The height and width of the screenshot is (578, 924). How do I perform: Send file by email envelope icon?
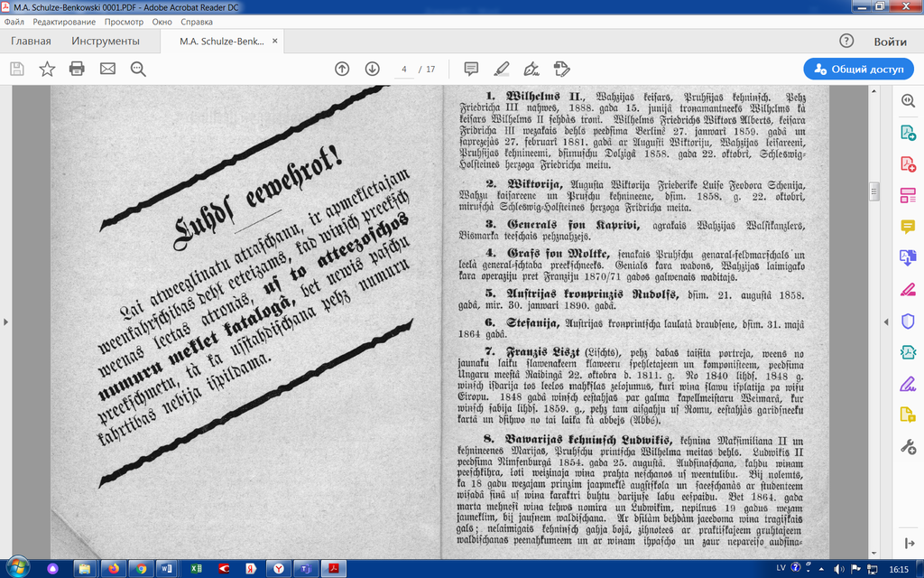[107, 69]
